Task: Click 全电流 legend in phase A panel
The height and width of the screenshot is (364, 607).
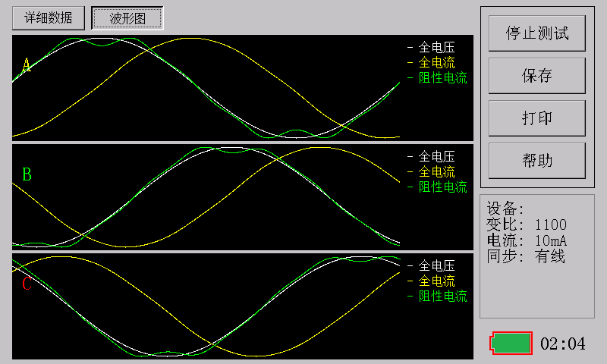Action: [436, 62]
